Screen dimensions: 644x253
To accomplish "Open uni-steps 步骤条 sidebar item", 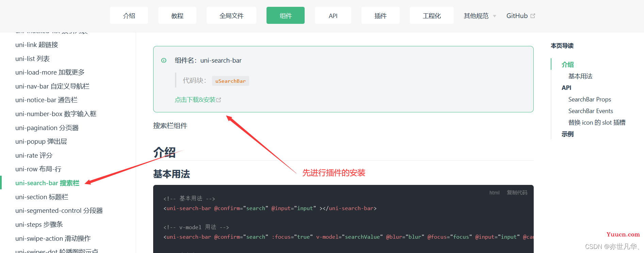I will pyautogui.click(x=39, y=224).
